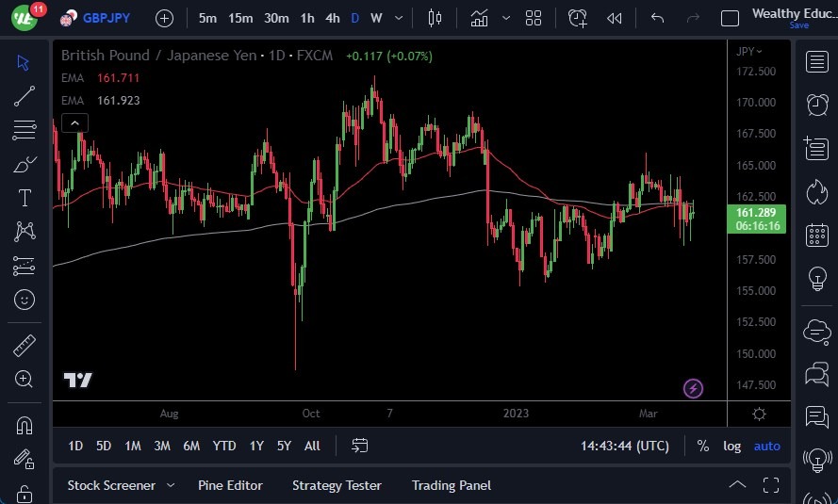Expand the time interval dropdown arrow
This screenshot has width=838, height=504.
[400, 18]
